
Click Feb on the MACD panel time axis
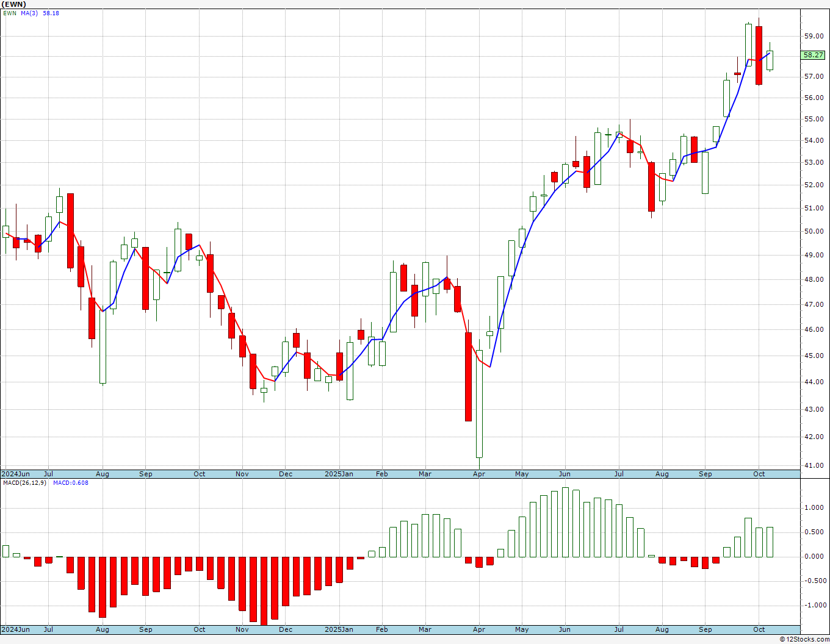tap(382, 629)
